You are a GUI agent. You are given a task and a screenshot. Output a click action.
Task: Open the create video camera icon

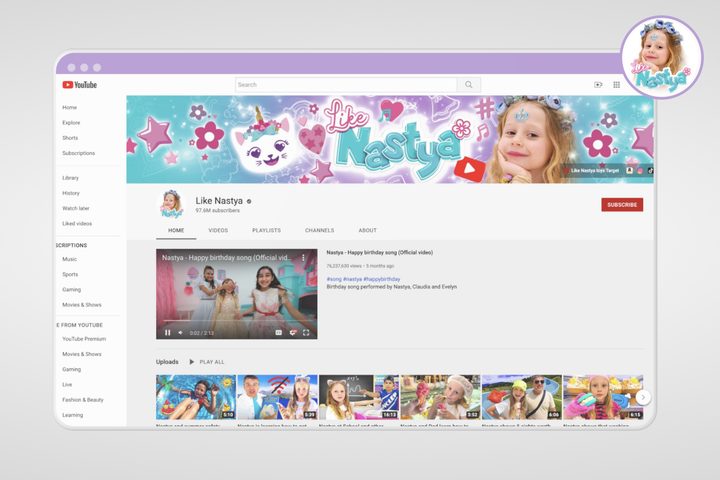(x=598, y=85)
